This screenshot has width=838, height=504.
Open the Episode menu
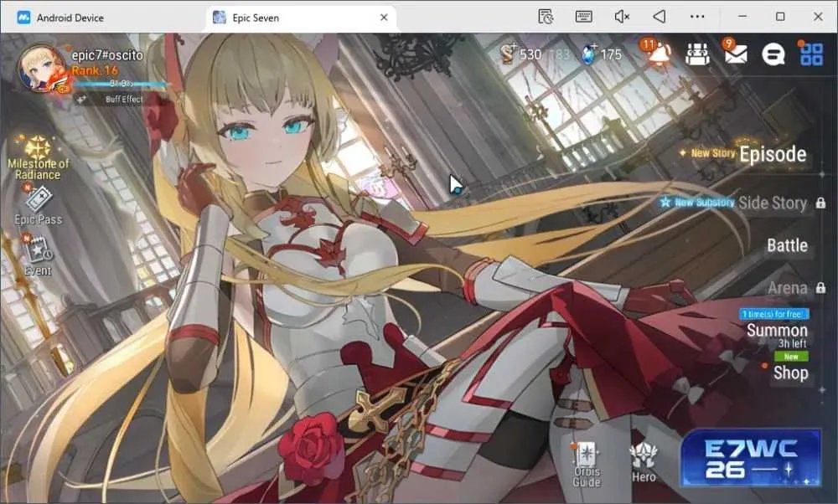click(x=773, y=154)
